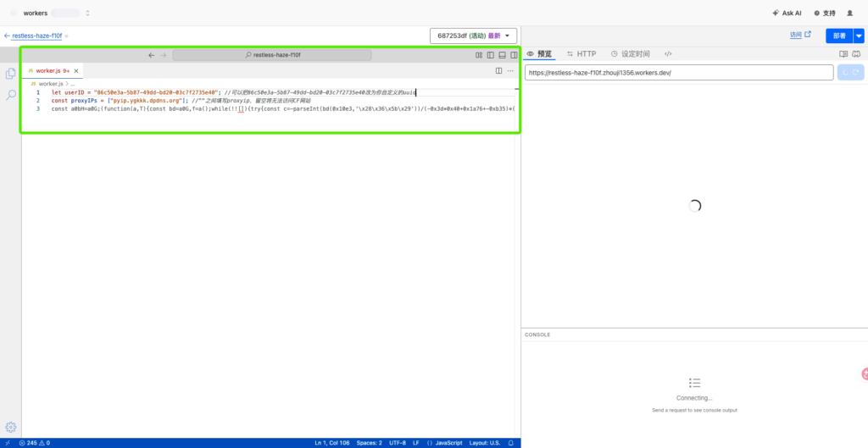
Task: Open the code </> tab
Action: coord(668,54)
